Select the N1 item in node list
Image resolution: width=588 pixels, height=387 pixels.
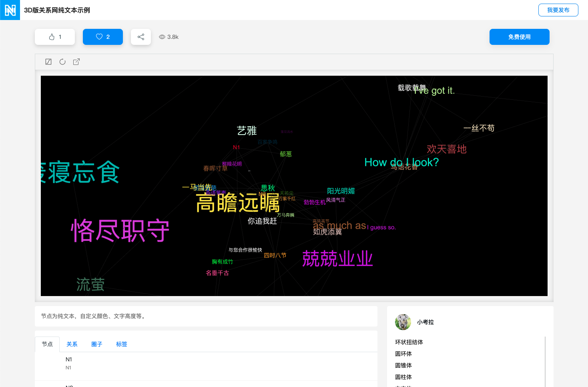click(69, 360)
